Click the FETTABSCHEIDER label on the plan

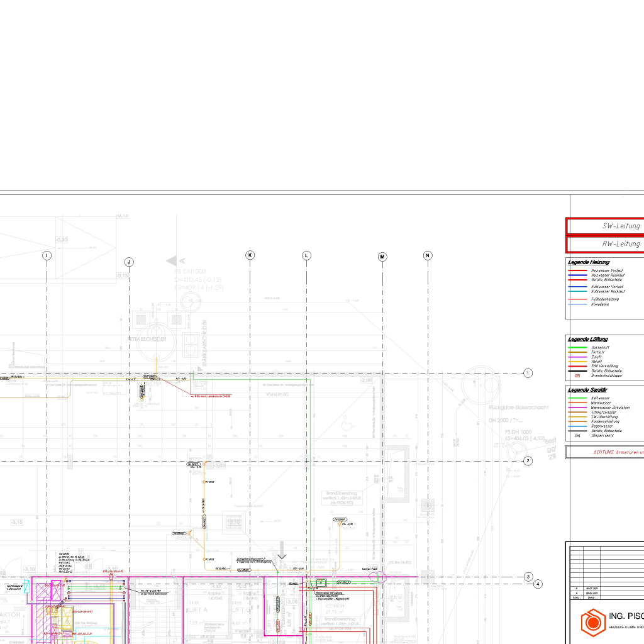click(x=147, y=339)
